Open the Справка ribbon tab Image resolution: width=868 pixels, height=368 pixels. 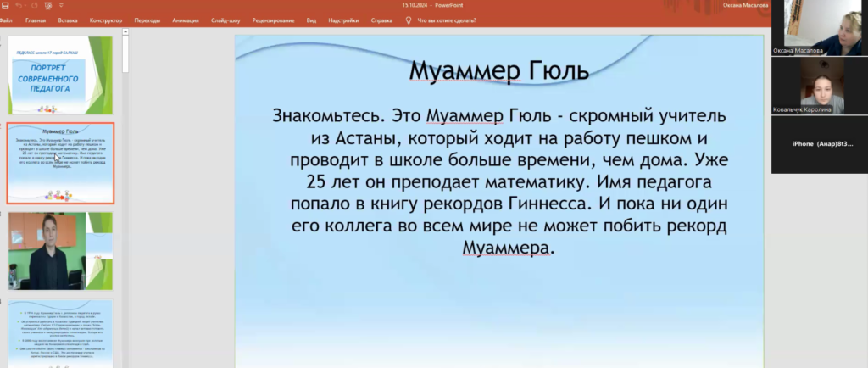(382, 20)
